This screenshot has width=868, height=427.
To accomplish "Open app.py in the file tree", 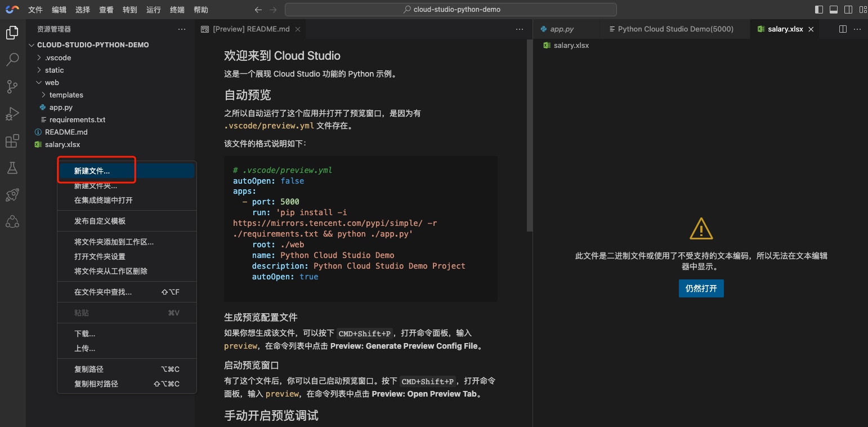I will [111, 107].
